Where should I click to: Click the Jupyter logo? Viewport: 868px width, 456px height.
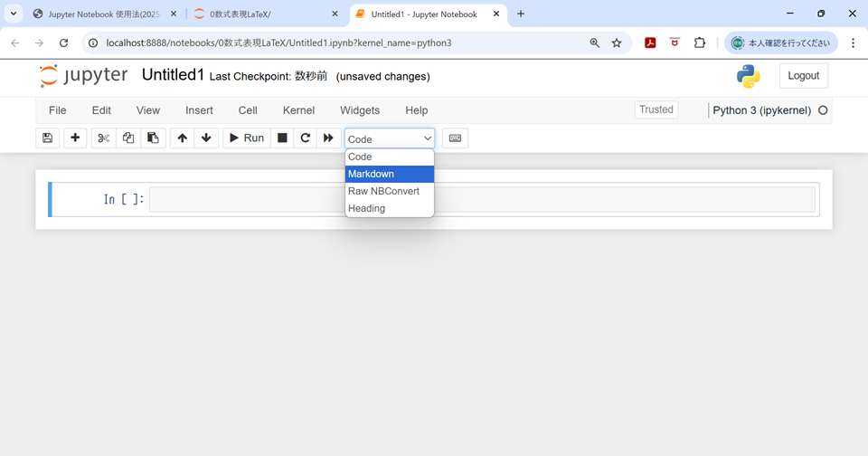(x=83, y=76)
